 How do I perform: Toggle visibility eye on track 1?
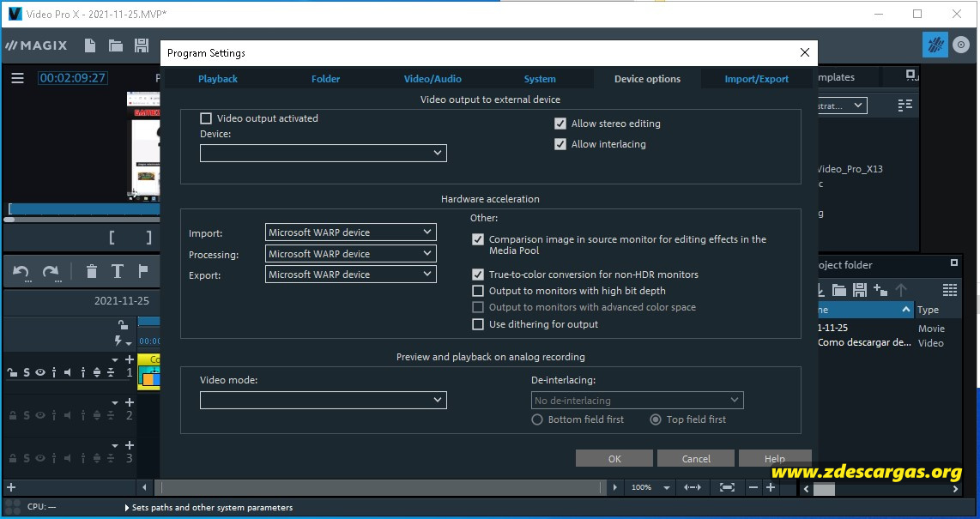point(40,372)
